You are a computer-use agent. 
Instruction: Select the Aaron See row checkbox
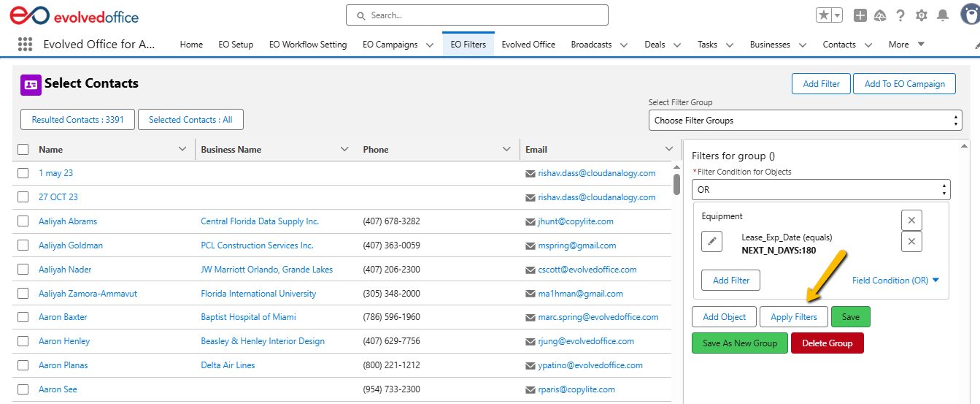pos(23,389)
